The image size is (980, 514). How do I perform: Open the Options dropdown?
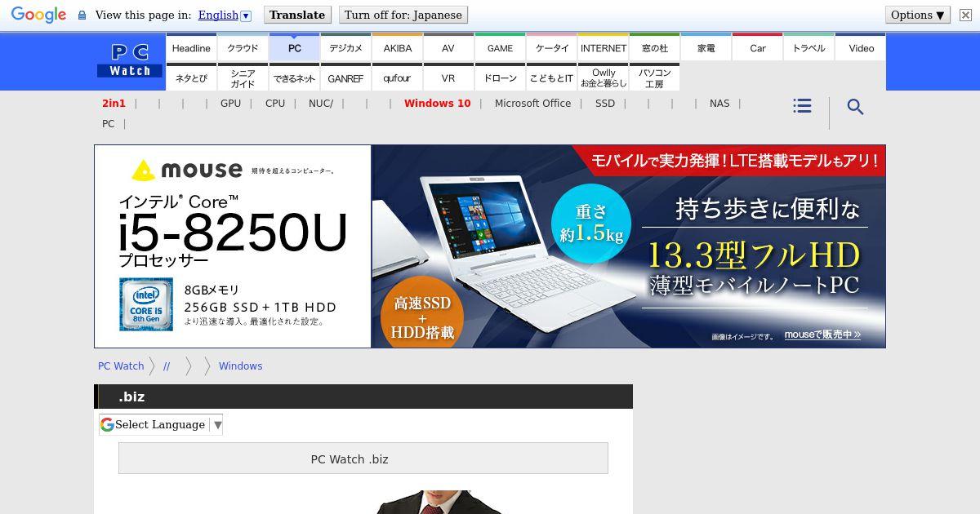917,15
